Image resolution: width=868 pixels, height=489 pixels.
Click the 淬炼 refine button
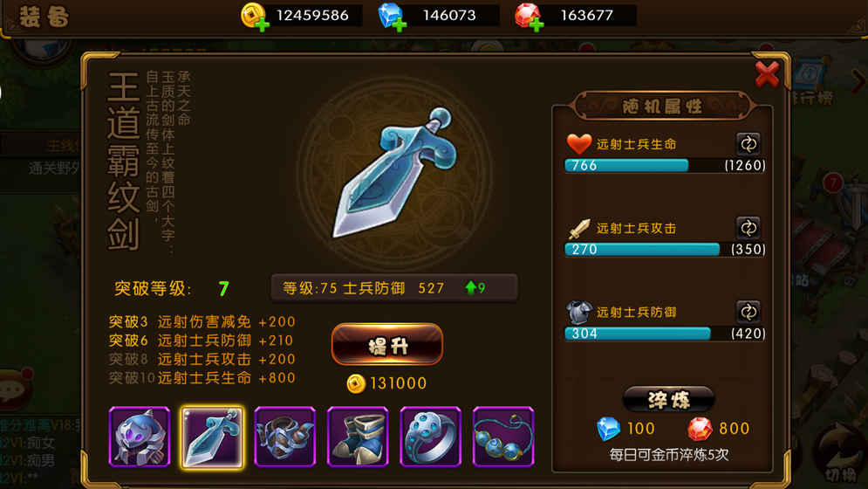coord(669,399)
